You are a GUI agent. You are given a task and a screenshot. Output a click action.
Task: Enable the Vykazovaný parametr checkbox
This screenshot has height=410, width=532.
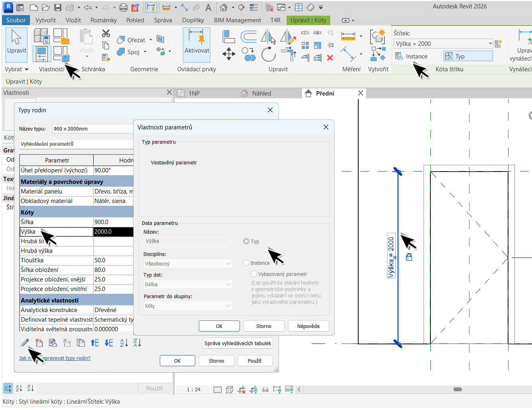253,274
